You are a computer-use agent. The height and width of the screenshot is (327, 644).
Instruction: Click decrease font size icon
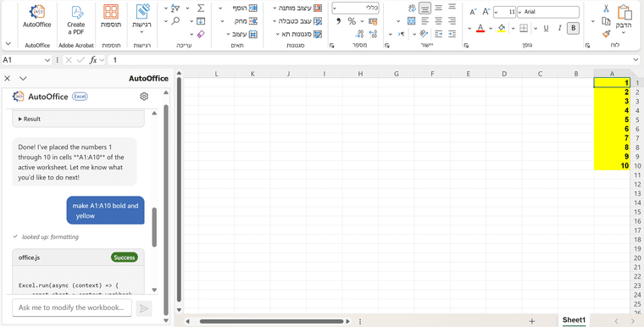point(473,13)
